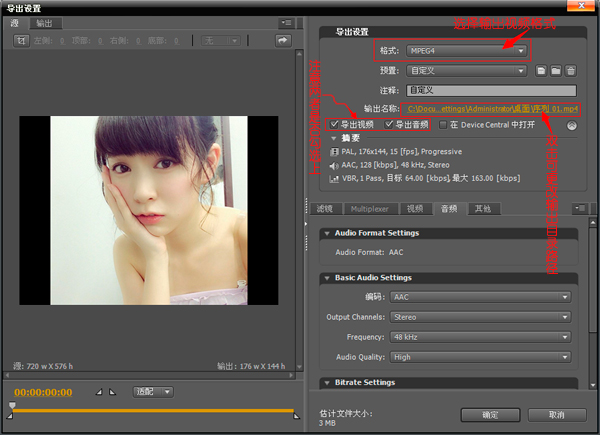The height and width of the screenshot is (435, 600).
Task: Switch to the 音频 tab
Action: (x=449, y=209)
